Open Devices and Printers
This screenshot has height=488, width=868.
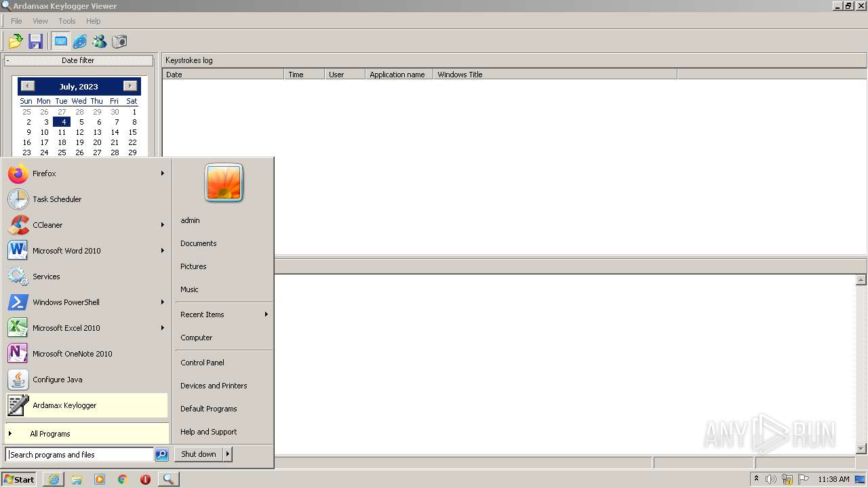(x=224, y=386)
